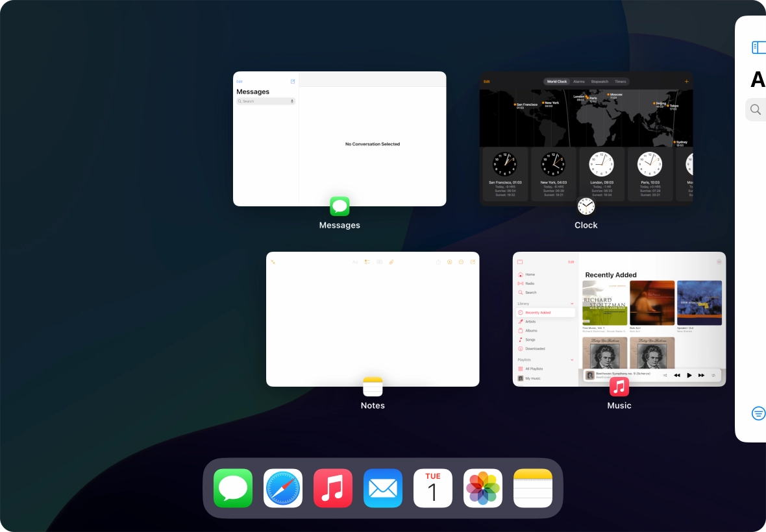Viewport: 766px width, 532px height.
Task: Launch Mail app in the dock
Action: 383,488
